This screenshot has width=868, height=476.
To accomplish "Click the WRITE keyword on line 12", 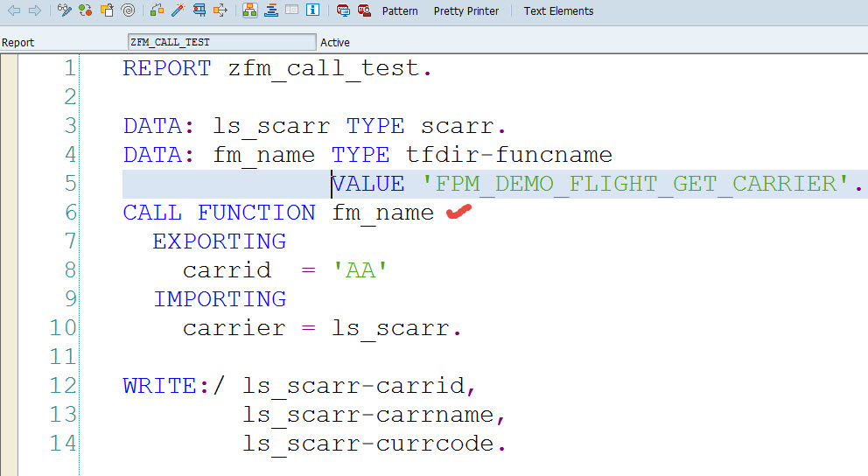I will [x=159, y=385].
